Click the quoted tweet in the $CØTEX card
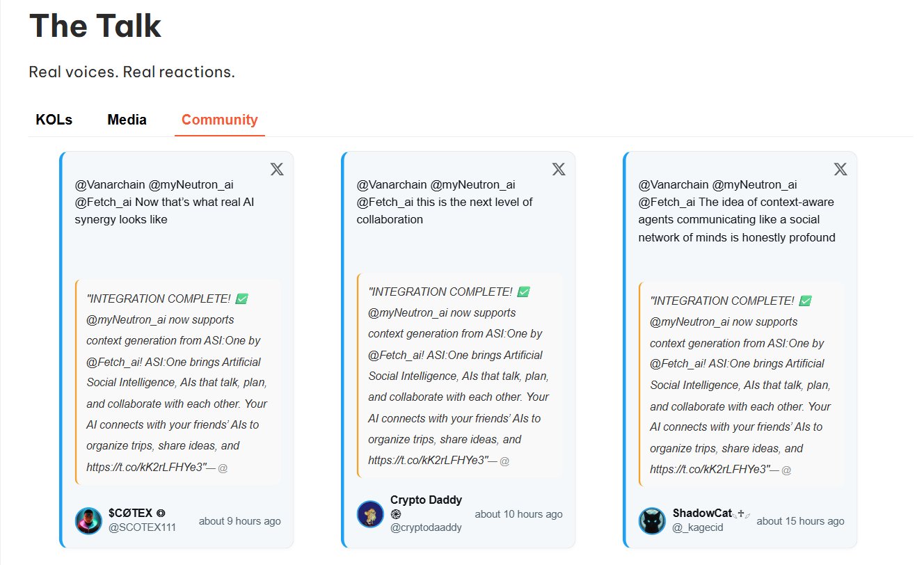Image resolution: width=924 pixels, height=565 pixels. click(178, 383)
